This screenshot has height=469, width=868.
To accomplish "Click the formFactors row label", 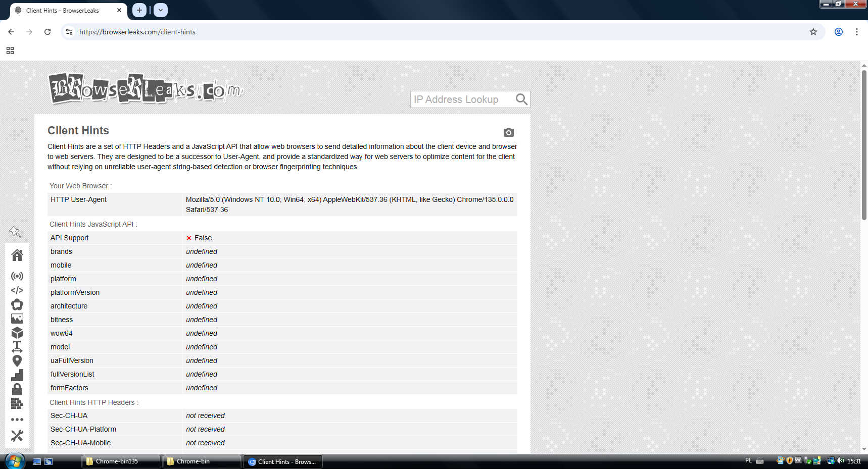I will 69,388.
